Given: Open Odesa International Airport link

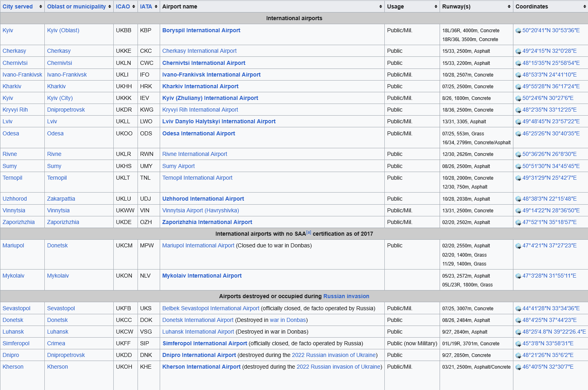Looking at the screenshot, I should (x=198, y=133).
